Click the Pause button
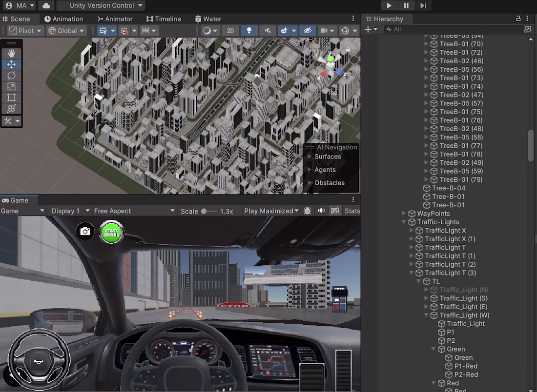Viewport: 537px width, 392px height. (x=406, y=5)
